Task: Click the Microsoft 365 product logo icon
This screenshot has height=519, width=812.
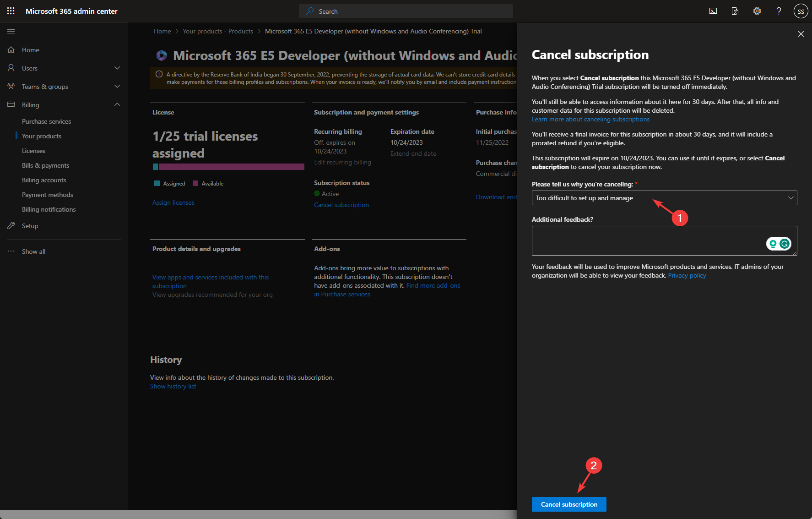Action: (x=161, y=55)
